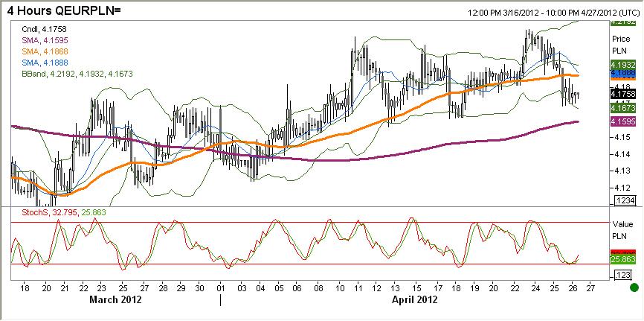The height and width of the screenshot is (321, 644).
Task: Click the 19 date tick label
Action: pos(474,287)
